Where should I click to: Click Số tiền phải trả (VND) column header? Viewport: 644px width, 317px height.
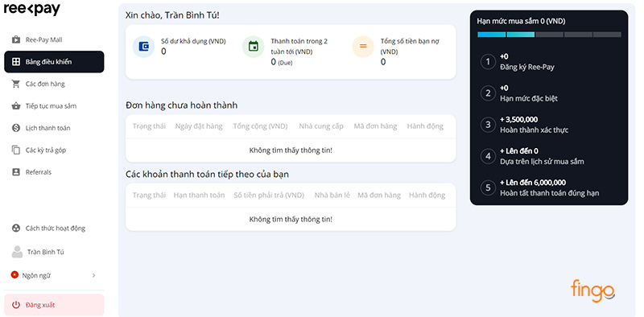tap(269, 195)
